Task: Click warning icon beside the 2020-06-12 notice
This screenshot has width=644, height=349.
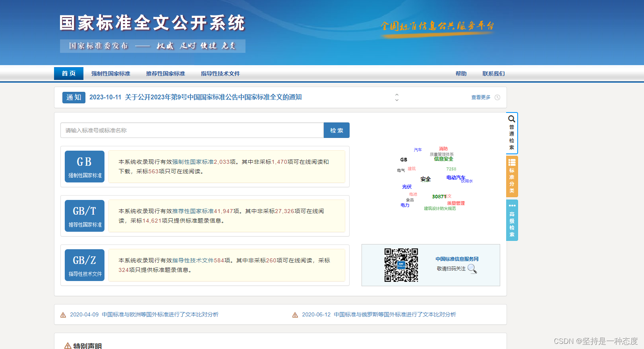Action: pos(295,315)
